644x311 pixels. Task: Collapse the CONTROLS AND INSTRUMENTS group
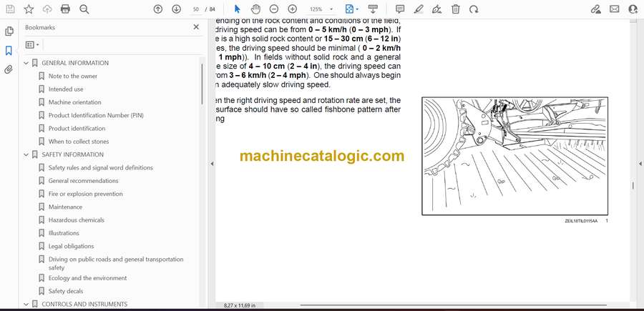[x=26, y=305]
